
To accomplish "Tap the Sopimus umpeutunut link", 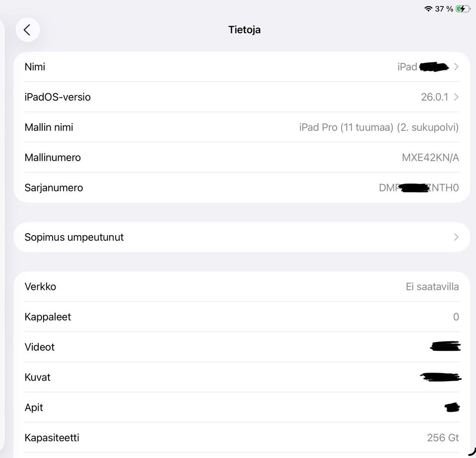I will [x=74, y=237].
